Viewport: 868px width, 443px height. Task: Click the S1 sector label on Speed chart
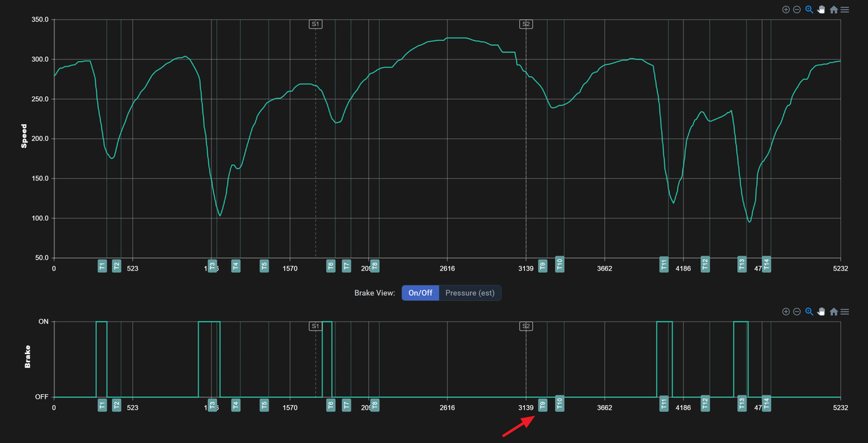315,24
